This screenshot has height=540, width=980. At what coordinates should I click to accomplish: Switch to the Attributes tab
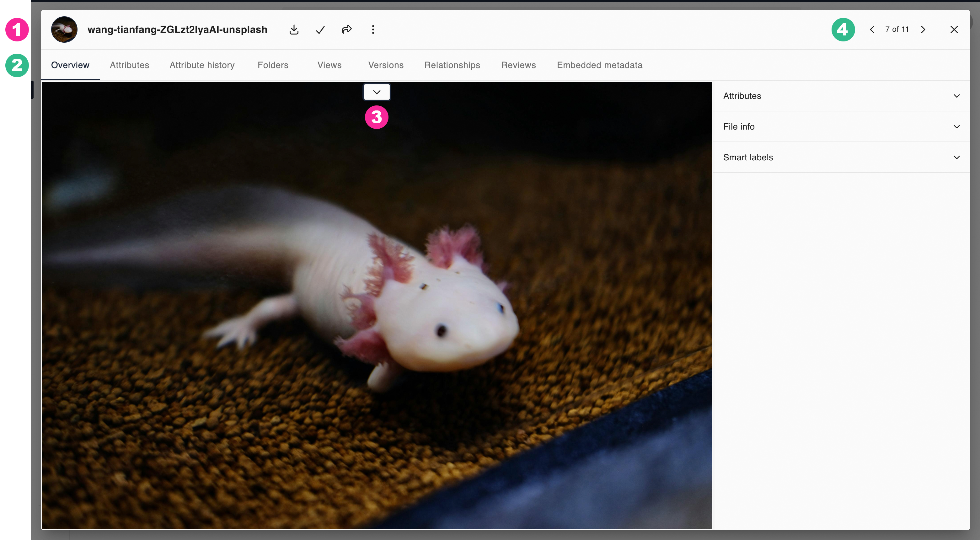point(129,65)
